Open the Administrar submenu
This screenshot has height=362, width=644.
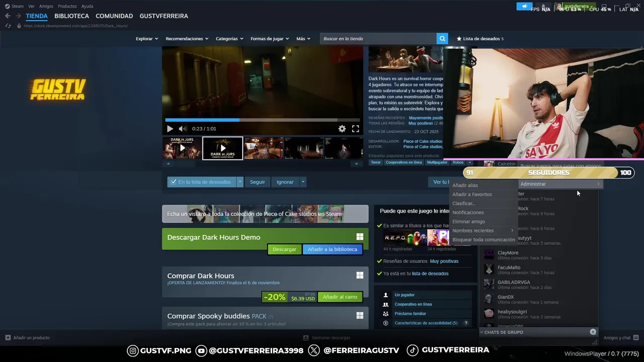click(x=560, y=184)
